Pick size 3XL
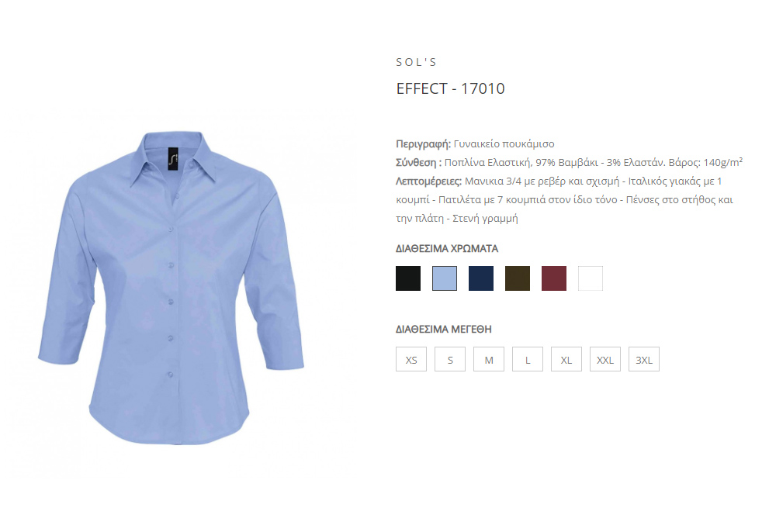The height and width of the screenshot is (532, 769). click(x=643, y=359)
